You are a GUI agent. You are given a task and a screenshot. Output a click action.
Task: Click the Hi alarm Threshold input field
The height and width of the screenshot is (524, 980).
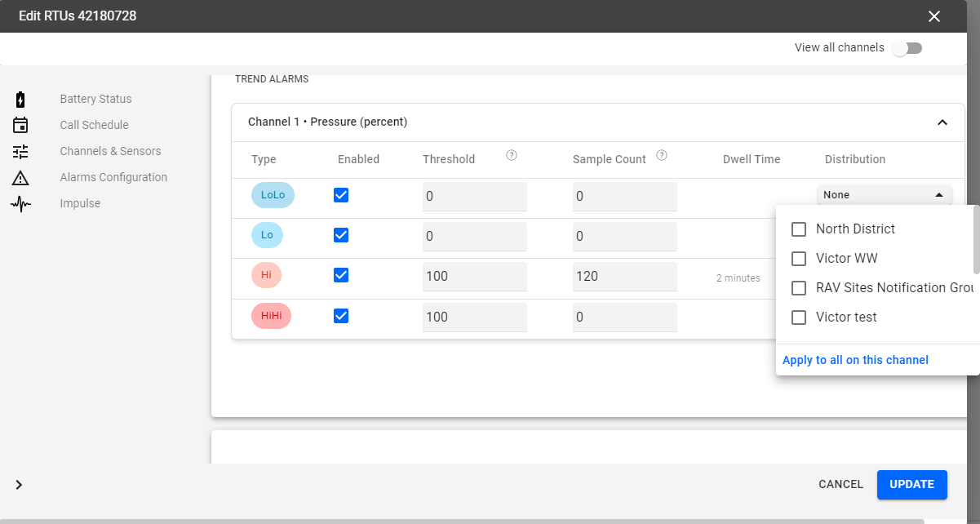(x=474, y=277)
